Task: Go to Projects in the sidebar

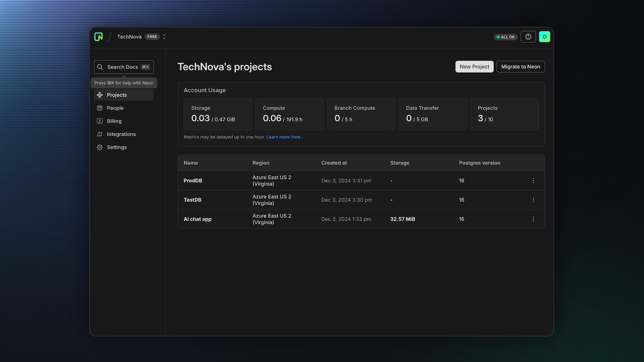Action: click(x=124, y=95)
